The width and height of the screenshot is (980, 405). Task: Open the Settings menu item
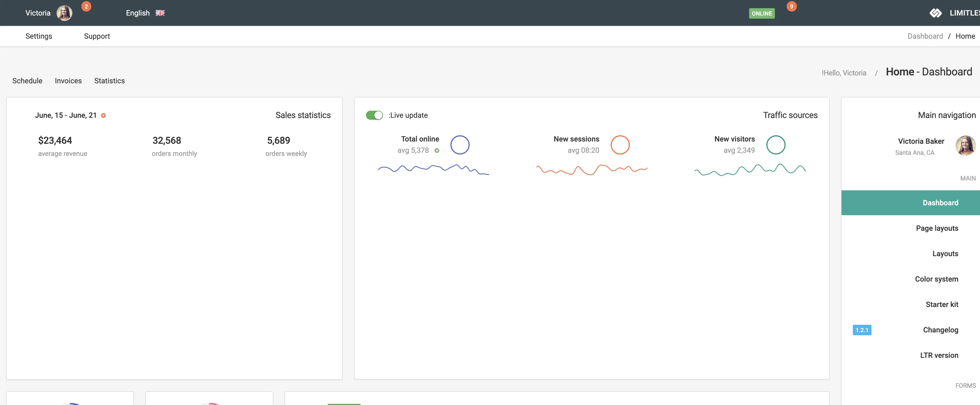point(39,36)
